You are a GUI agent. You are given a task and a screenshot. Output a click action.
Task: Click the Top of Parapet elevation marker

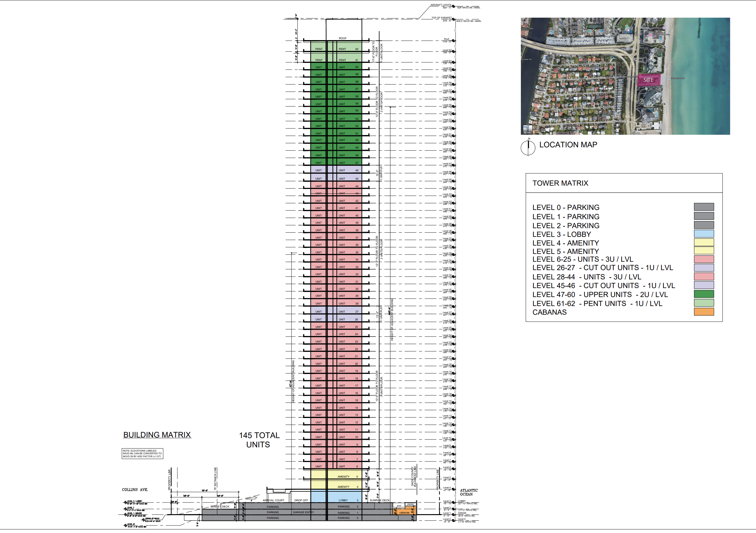click(453, 19)
